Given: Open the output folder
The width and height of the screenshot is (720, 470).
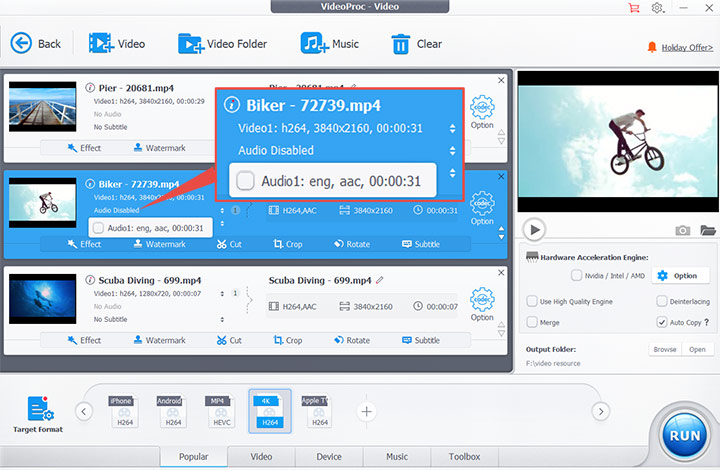Looking at the screenshot, I should tap(697, 349).
